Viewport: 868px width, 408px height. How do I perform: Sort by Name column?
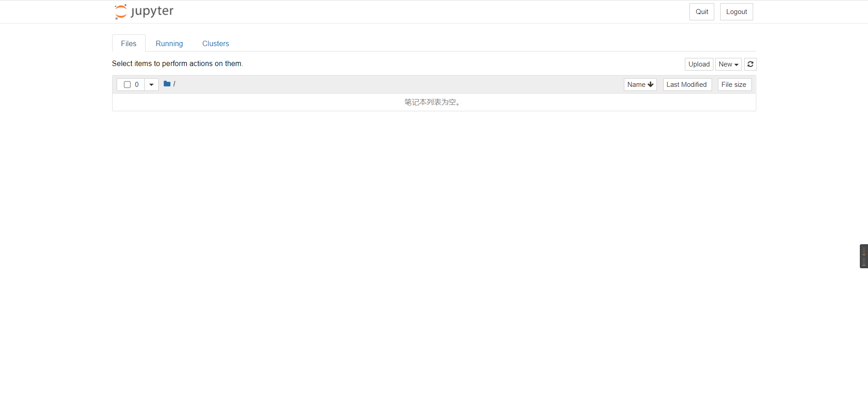point(640,85)
